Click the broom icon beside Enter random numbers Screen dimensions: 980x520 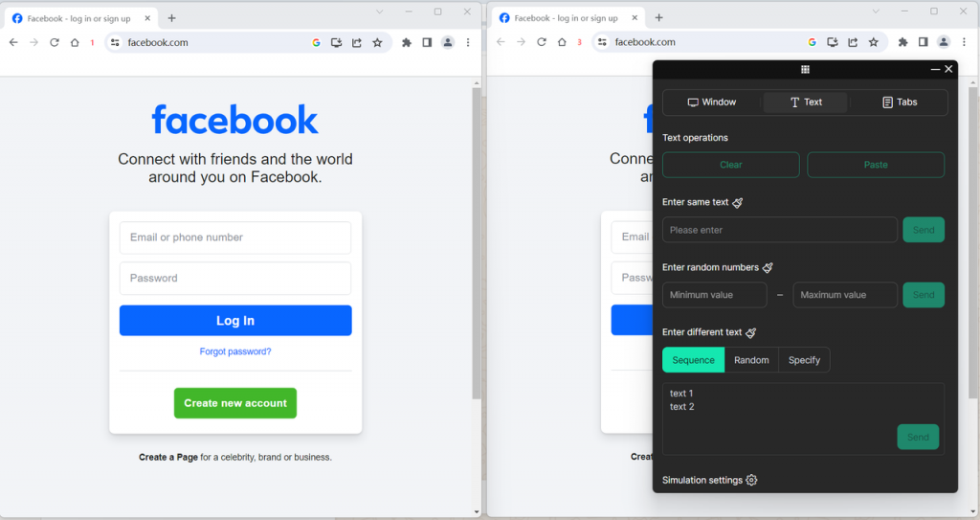click(x=768, y=268)
